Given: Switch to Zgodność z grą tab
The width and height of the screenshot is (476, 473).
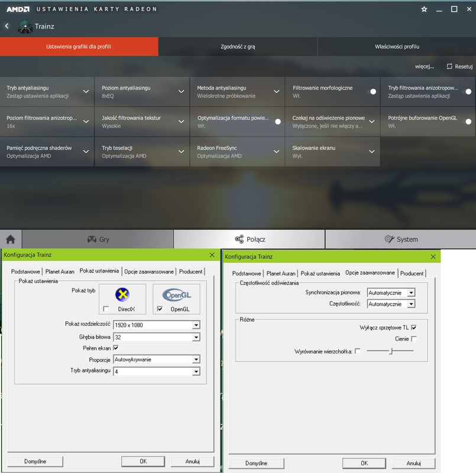Looking at the screenshot, I should click(238, 47).
